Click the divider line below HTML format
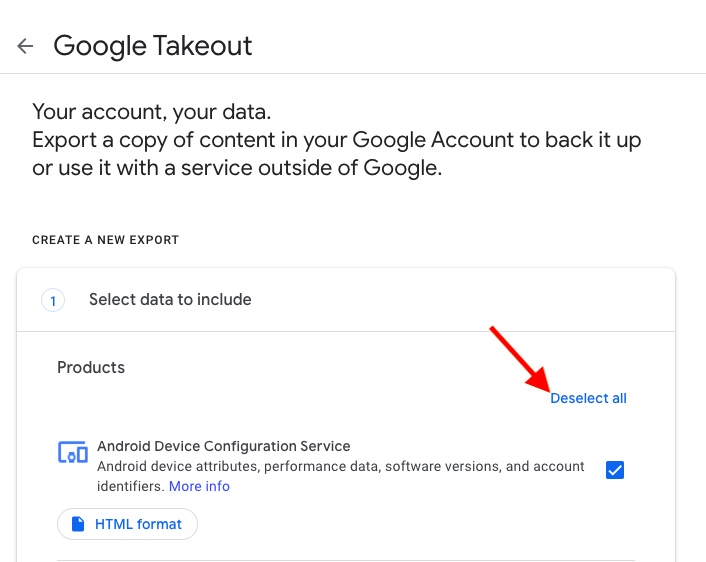The width and height of the screenshot is (706, 562). point(345,560)
